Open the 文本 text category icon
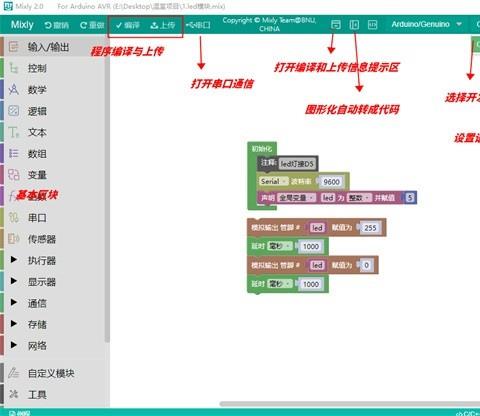The width and height of the screenshot is (480, 416). tap(13, 132)
